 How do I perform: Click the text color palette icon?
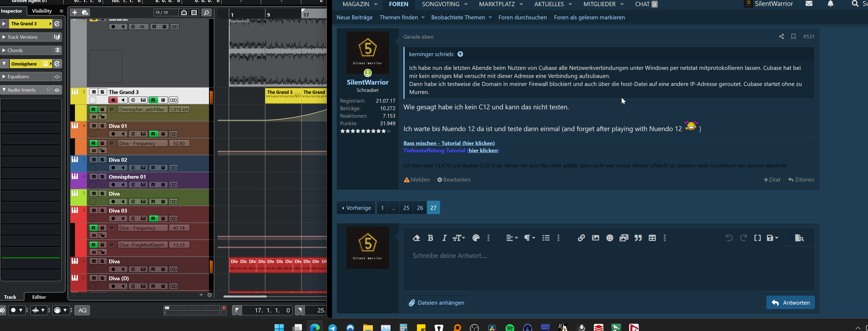[476, 238]
